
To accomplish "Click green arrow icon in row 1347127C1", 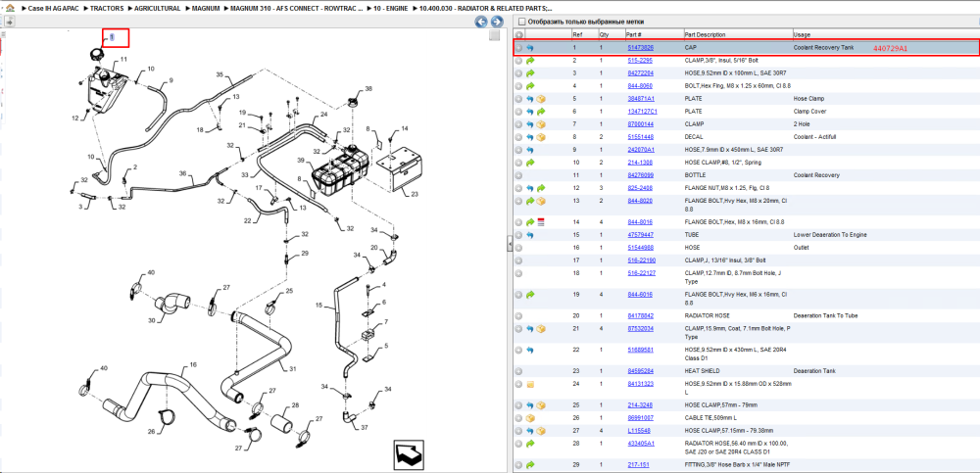I will 541,112.
